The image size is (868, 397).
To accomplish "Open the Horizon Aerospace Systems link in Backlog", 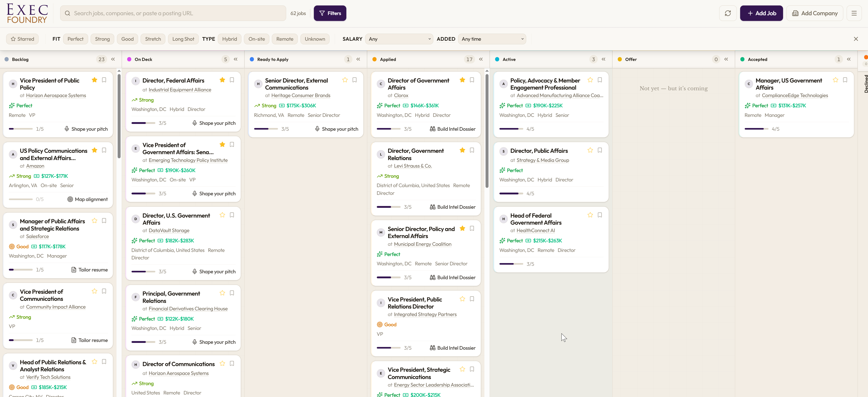I will pyautogui.click(x=56, y=95).
